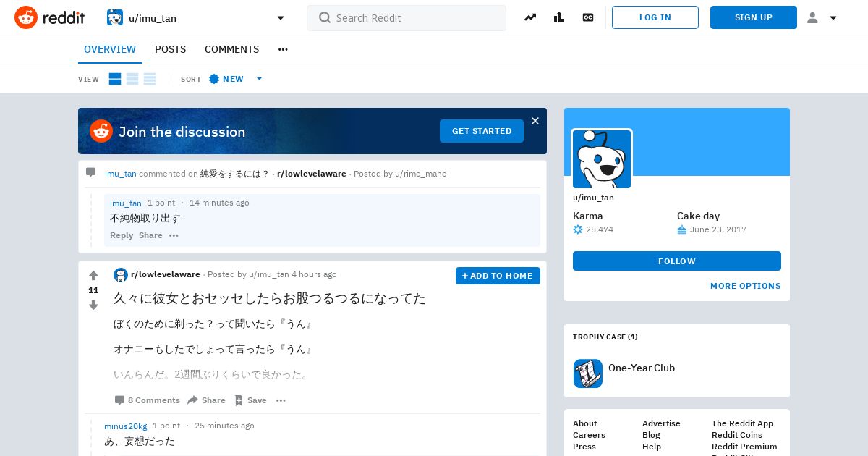Screen dimensions: 868x456
Task: Click the large Snoo profile avatar
Action: point(602,159)
